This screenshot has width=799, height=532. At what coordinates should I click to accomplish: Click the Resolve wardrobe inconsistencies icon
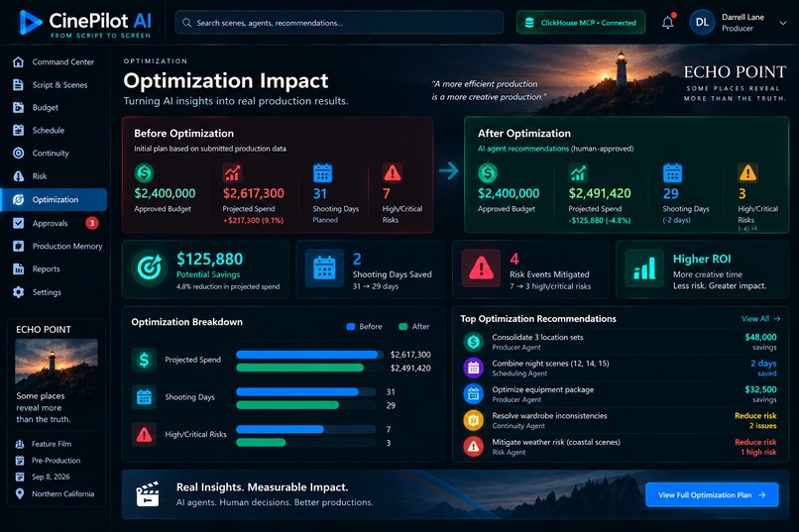coord(474,420)
